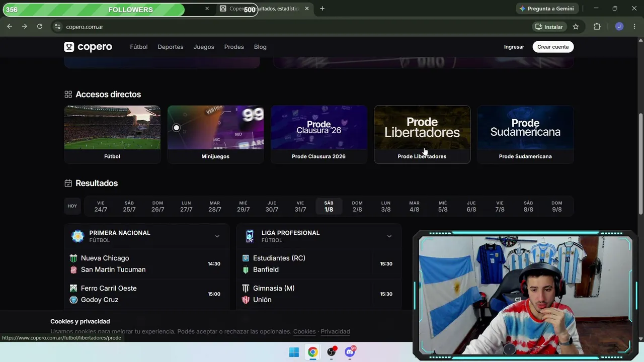Open the Nueva Chicago match row
This screenshot has height=362, width=644.
pyautogui.click(x=146, y=264)
